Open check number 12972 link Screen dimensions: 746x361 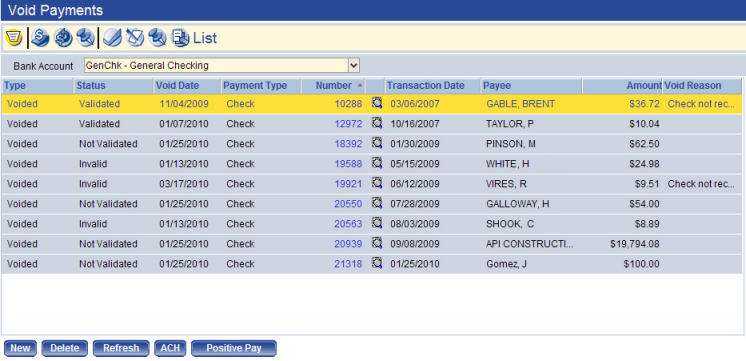pos(348,124)
